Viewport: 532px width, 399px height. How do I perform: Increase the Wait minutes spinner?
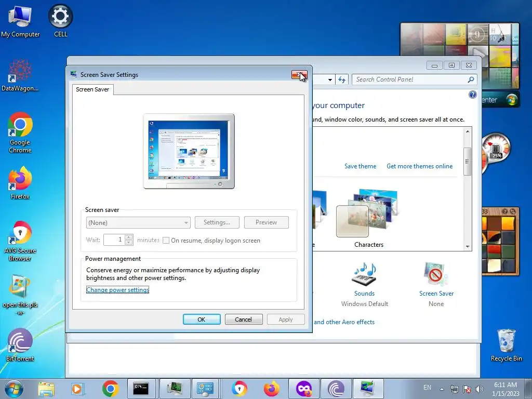pyautogui.click(x=129, y=237)
